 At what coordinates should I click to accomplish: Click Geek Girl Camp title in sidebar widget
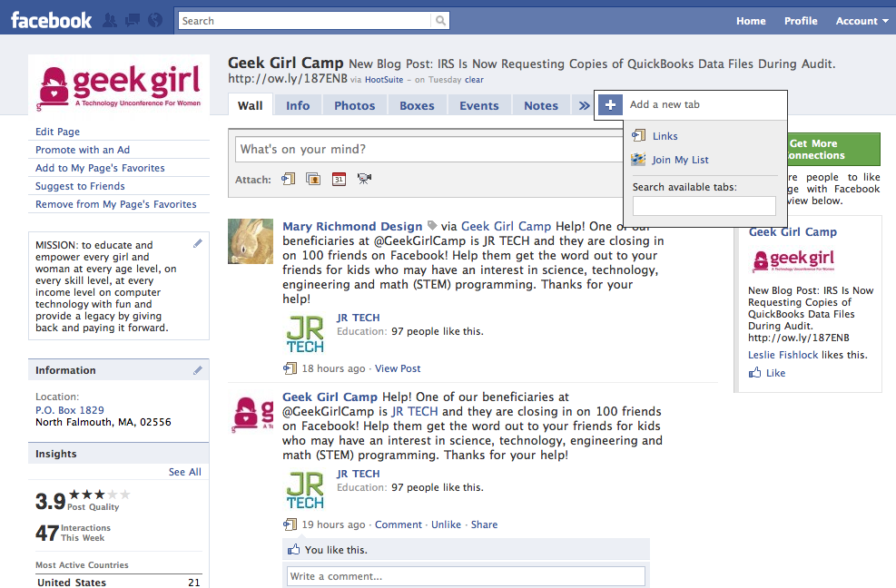793,232
